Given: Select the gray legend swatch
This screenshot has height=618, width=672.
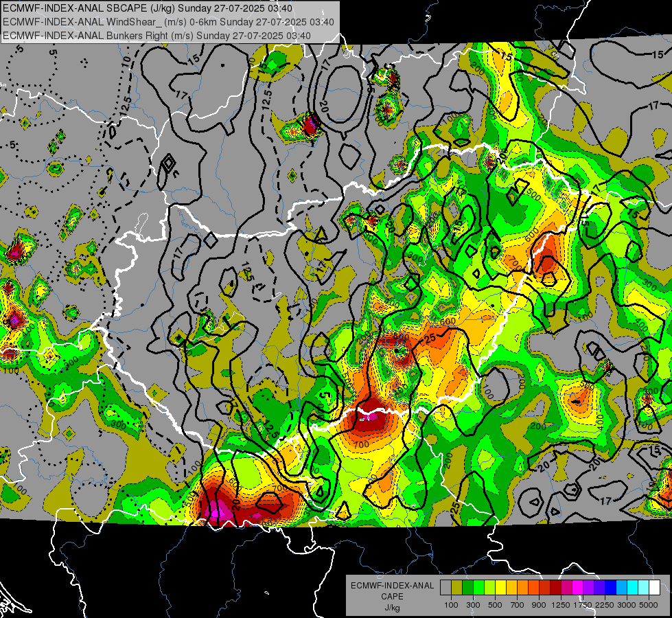Looking at the screenshot, I should click(445, 588).
